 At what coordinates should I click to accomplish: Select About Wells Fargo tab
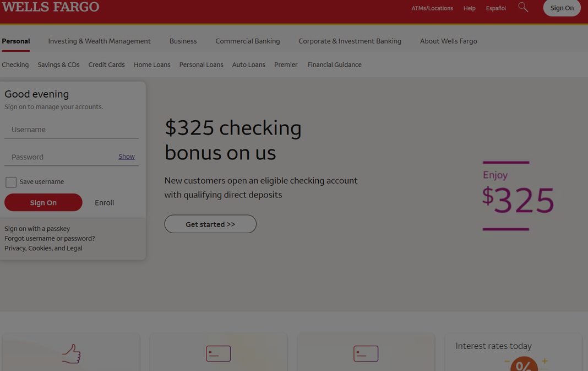coord(449,41)
